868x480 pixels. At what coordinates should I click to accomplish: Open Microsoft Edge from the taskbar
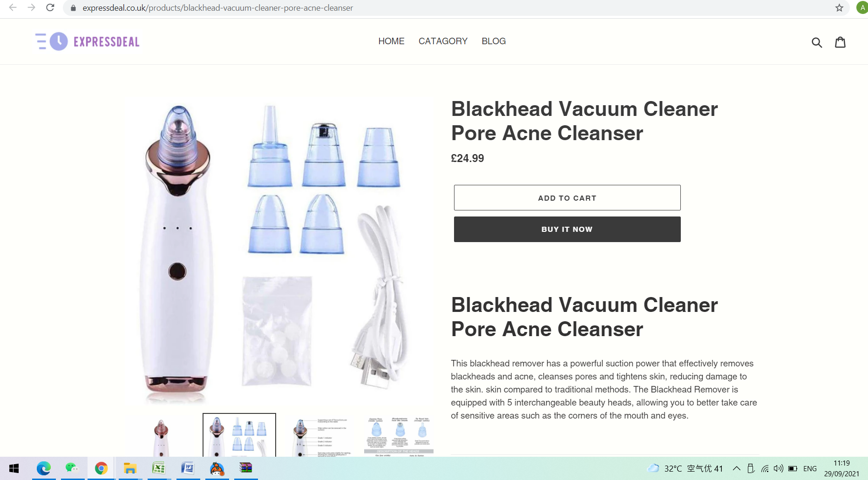(x=43, y=468)
